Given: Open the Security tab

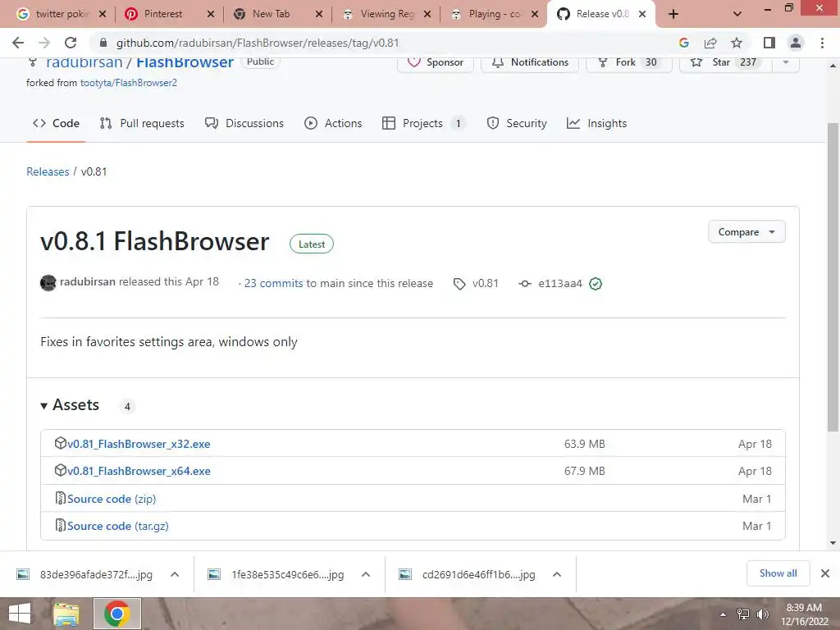Looking at the screenshot, I should (517, 123).
